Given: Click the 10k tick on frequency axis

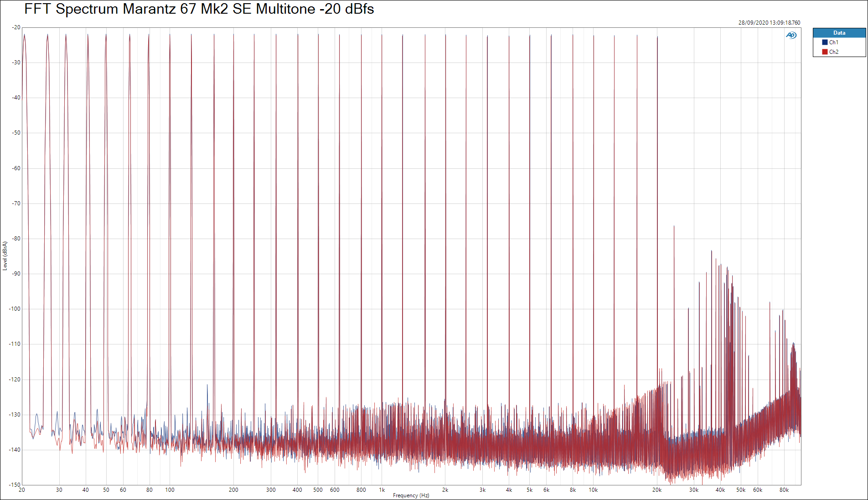Looking at the screenshot, I should [593, 490].
